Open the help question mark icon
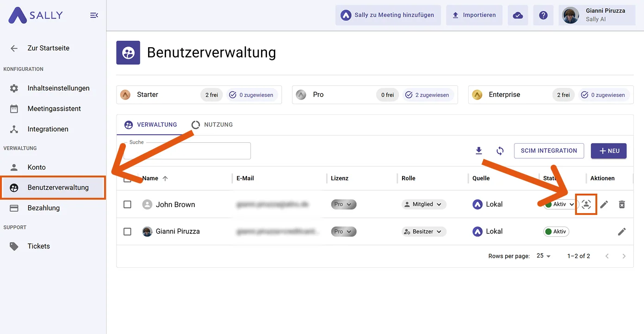Screen dimensions: 644x334 [544, 15]
